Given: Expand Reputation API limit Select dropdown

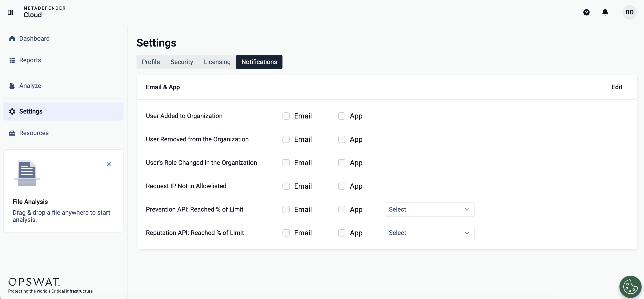Looking at the screenshot, I should pyautogui.click(x=429, y=233).
